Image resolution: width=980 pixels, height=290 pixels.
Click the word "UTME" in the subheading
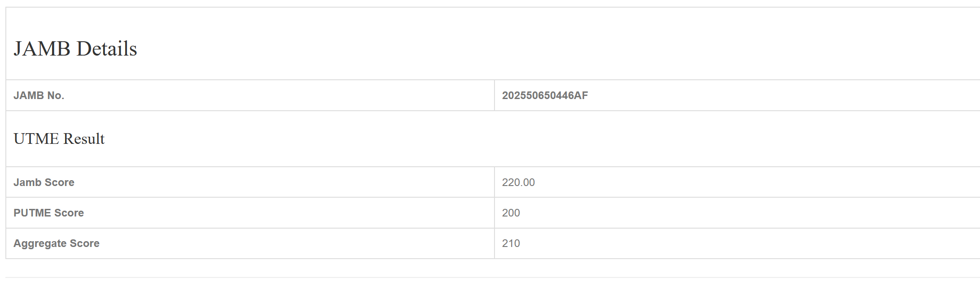tap(36, 139)
